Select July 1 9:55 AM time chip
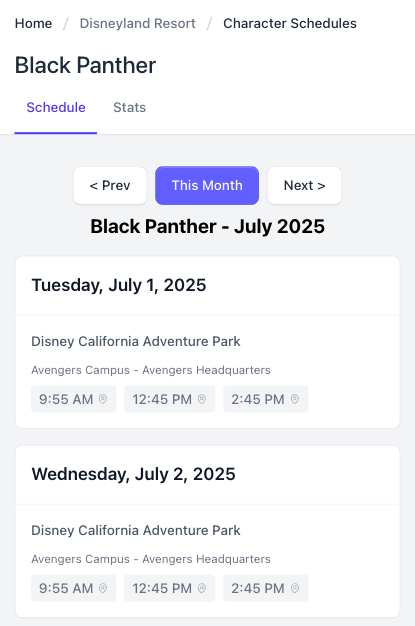Viewport: 415px width, 626px height. [73, 399]
